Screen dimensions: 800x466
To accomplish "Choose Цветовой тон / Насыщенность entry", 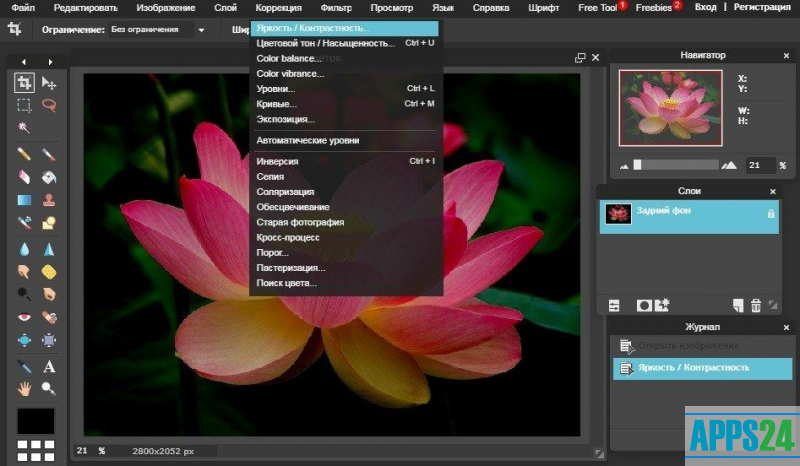I will pos(345,43).
